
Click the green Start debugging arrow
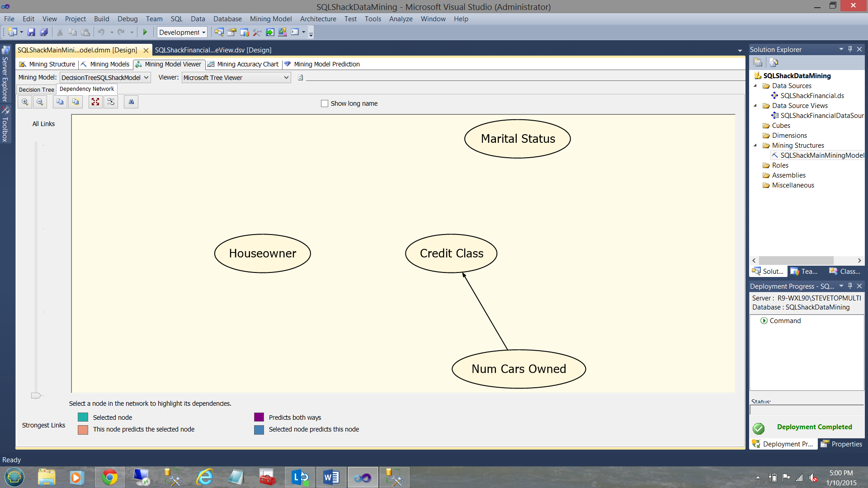click(145, 32)
